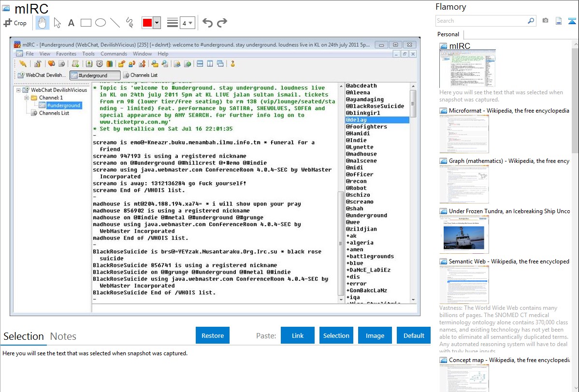
Task: Open mIRC Options hammer icon
Action: (38, 64)
